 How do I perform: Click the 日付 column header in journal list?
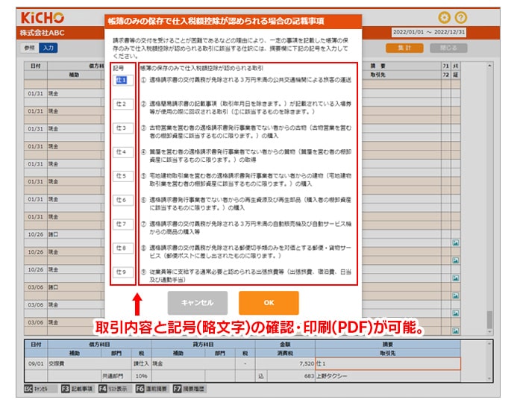coord(36,66)
